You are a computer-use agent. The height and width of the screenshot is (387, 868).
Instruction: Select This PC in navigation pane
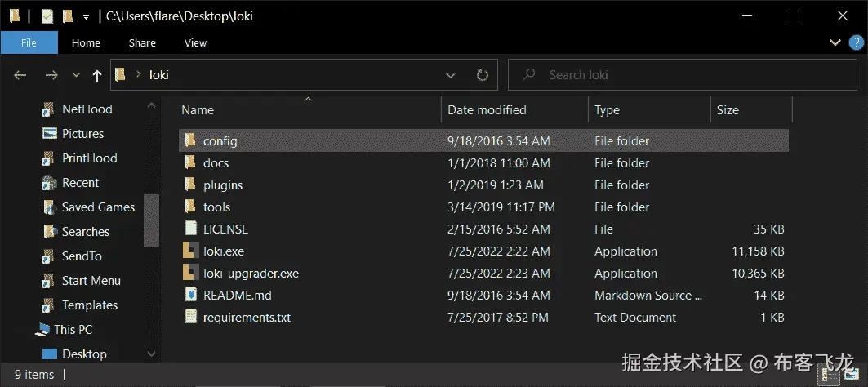pos(73,330)
